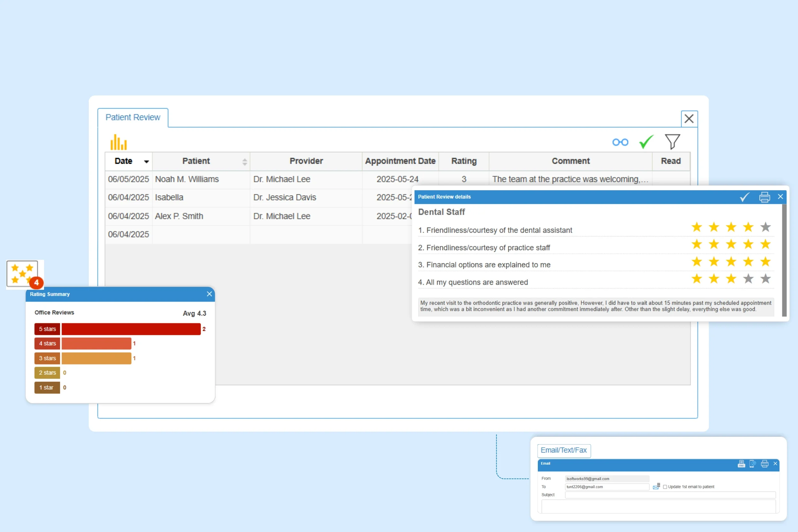Click the Patient column sort arrows
This screenshot has height=532, width=798.
click(x=245, y=161)
